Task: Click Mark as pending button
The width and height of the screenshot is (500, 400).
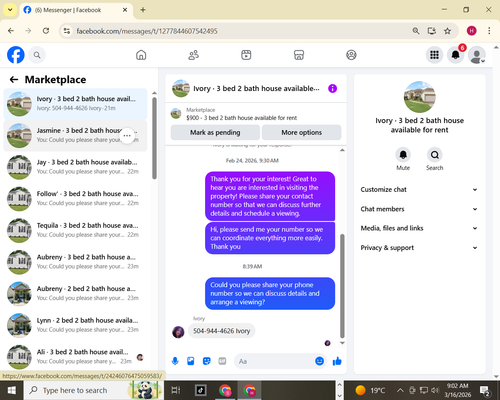Action: coord(215,132)
